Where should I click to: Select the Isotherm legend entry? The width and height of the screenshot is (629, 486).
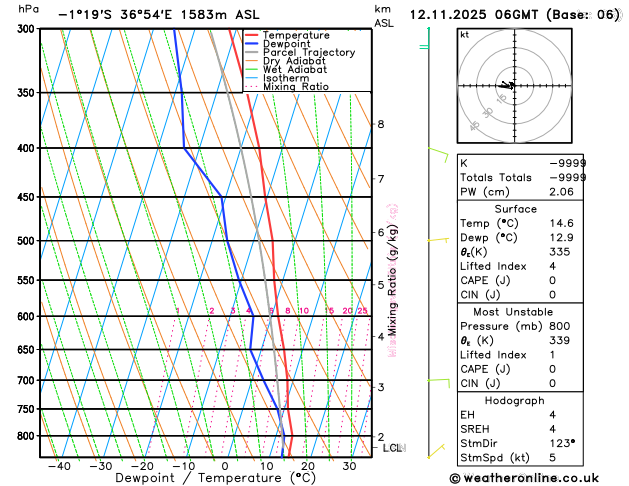click(x=277, y=78)
